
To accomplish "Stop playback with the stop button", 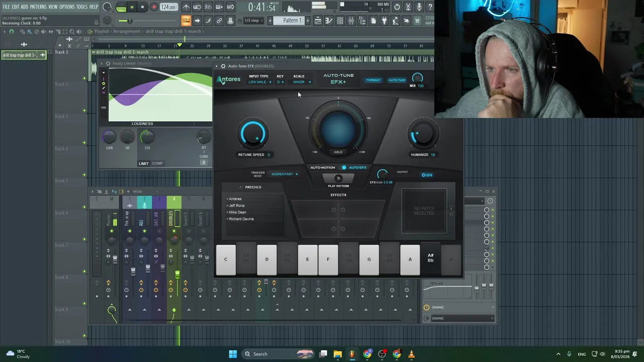I will (142, 8).
